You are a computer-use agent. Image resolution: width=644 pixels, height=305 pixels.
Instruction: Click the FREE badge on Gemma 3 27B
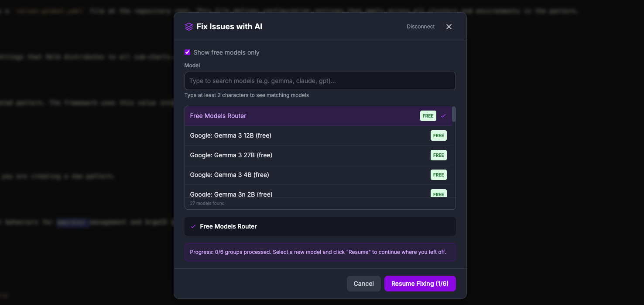438,155
